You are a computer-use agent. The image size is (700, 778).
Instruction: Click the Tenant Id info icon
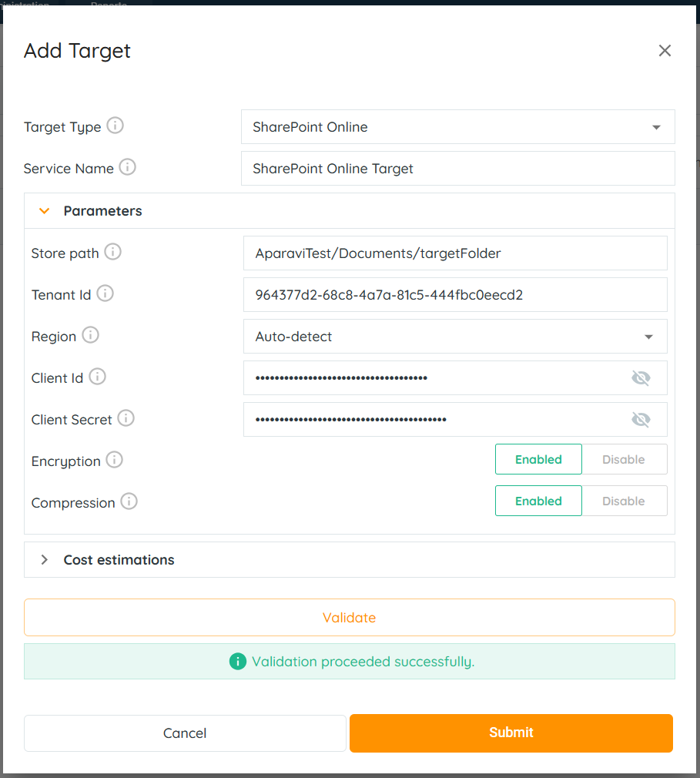pos(105,293)
